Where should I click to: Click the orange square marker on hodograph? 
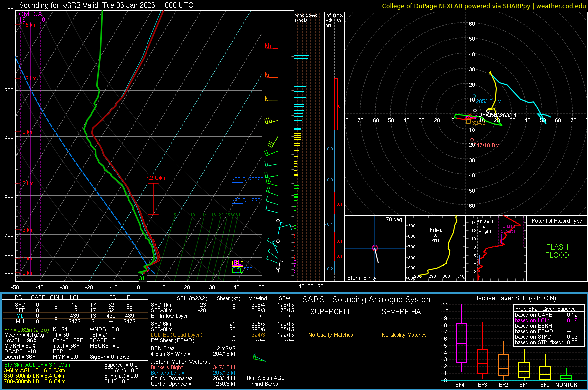pos(468,121)
